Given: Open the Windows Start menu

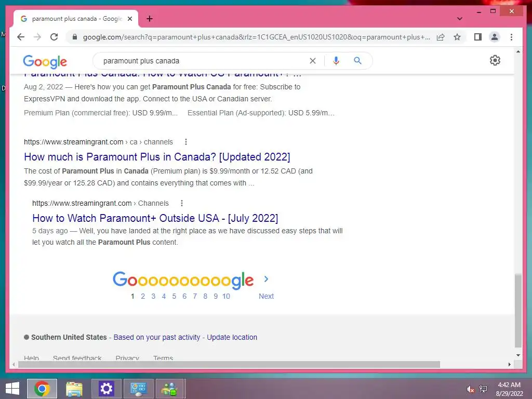Looking at the screenshot, I should (12, 389).
